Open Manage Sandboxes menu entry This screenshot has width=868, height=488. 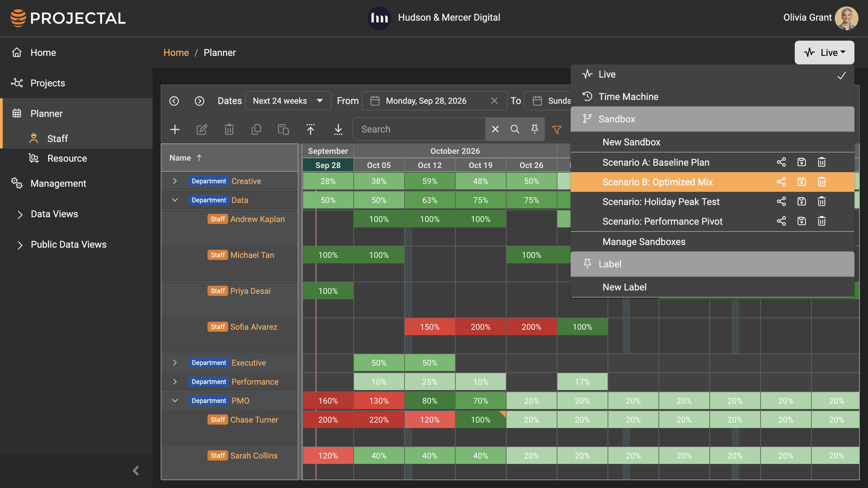click(712, 242)
